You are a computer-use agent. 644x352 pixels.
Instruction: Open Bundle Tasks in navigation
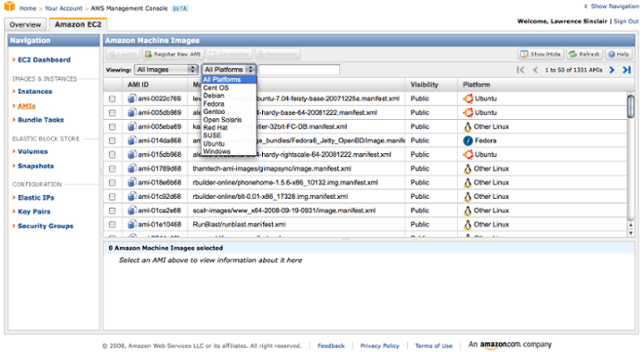pos(40,120)
